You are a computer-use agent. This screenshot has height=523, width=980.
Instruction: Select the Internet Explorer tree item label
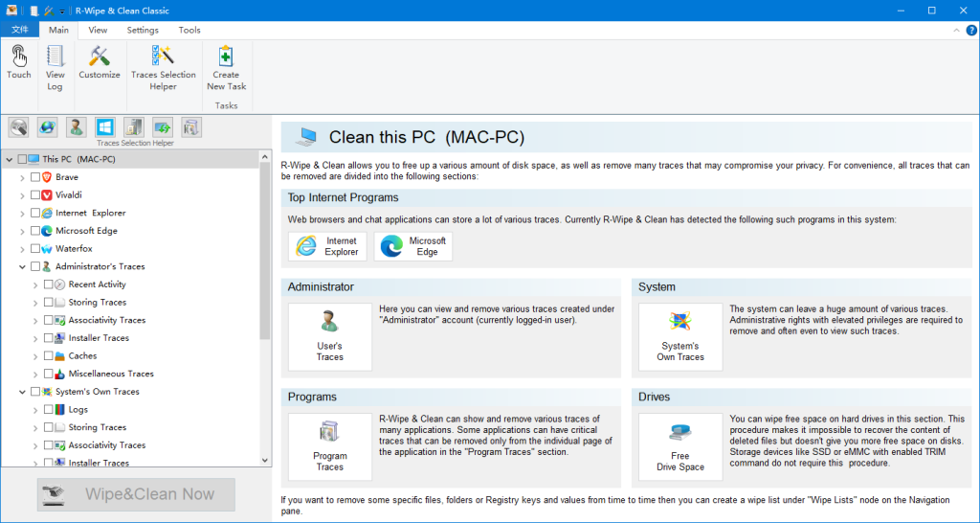(91, 214)
